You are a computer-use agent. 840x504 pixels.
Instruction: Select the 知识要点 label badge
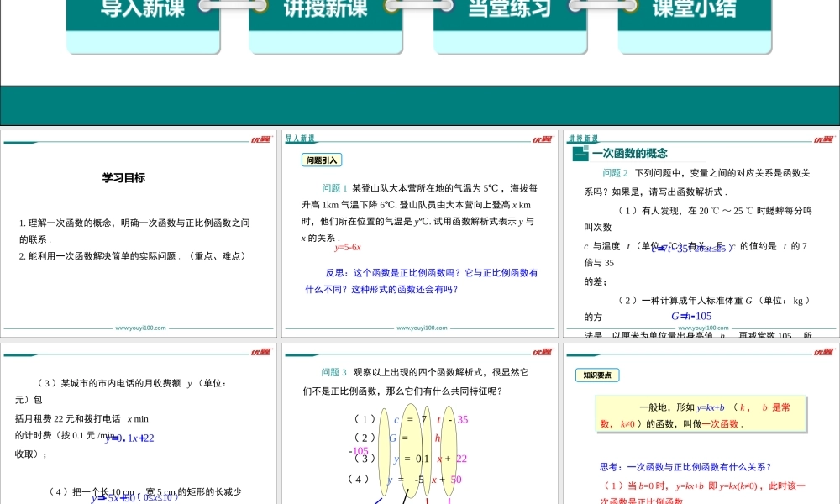(x=597, y=375)
